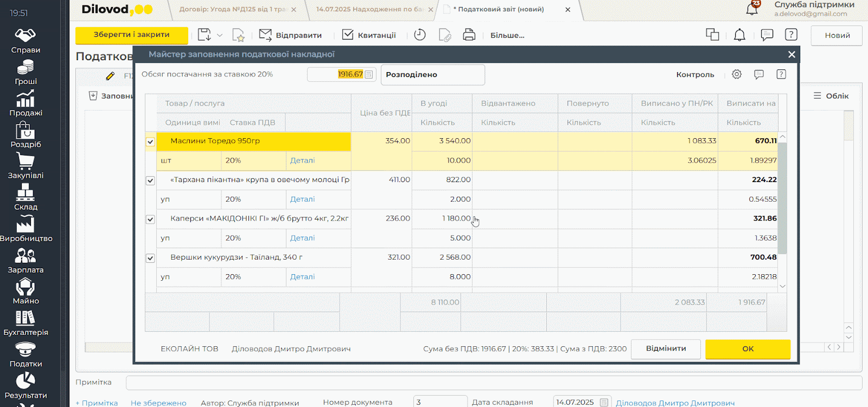Click the Відмінити cancel button
Screen dimensions: 868x407
(x=666, y=348)
